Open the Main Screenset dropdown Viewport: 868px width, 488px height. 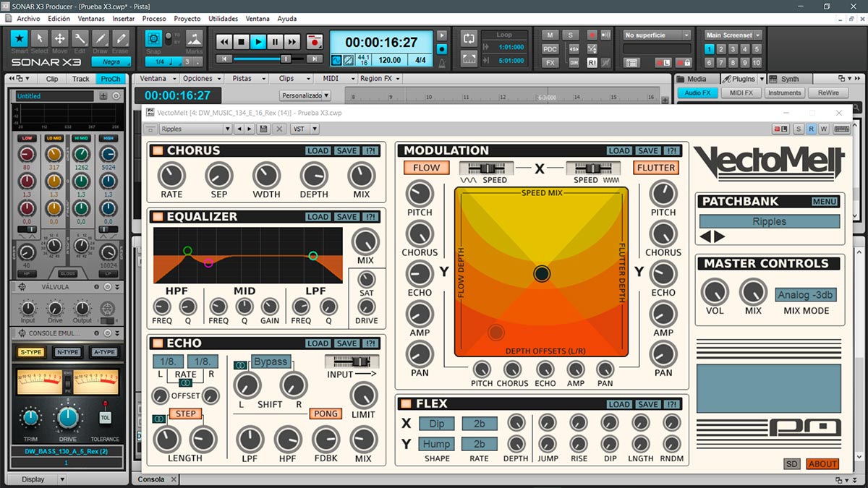pyautogui.click(x=733, y=35)
